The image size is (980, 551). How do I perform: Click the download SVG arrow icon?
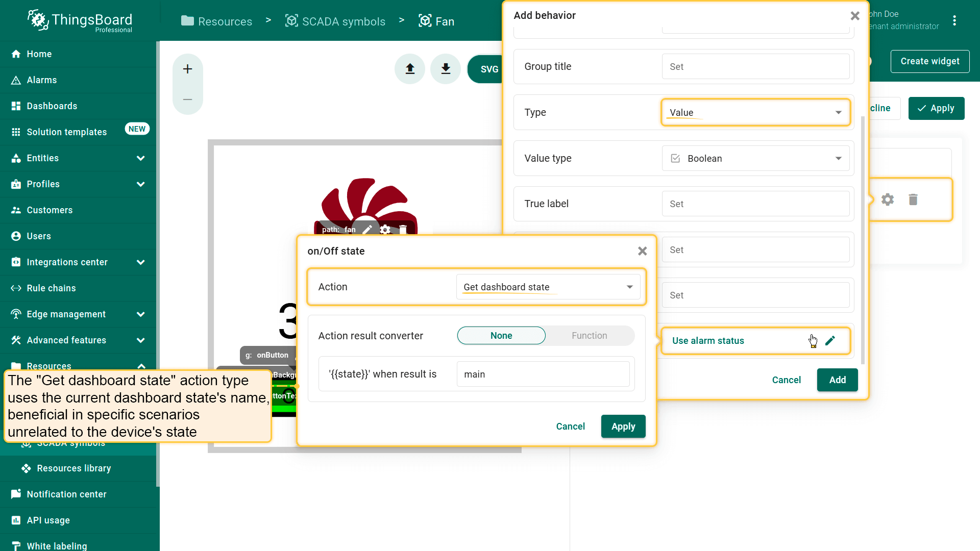click(446, 69)
